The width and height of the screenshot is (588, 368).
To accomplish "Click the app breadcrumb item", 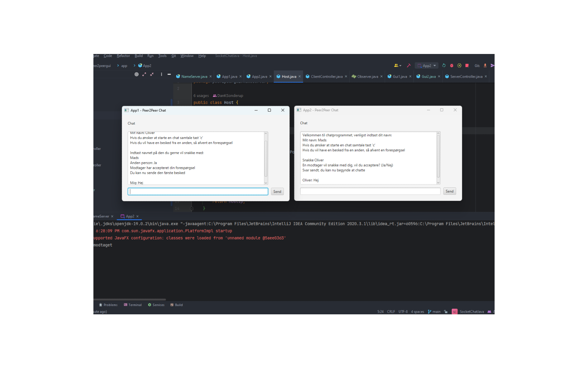I will point(124,66).
